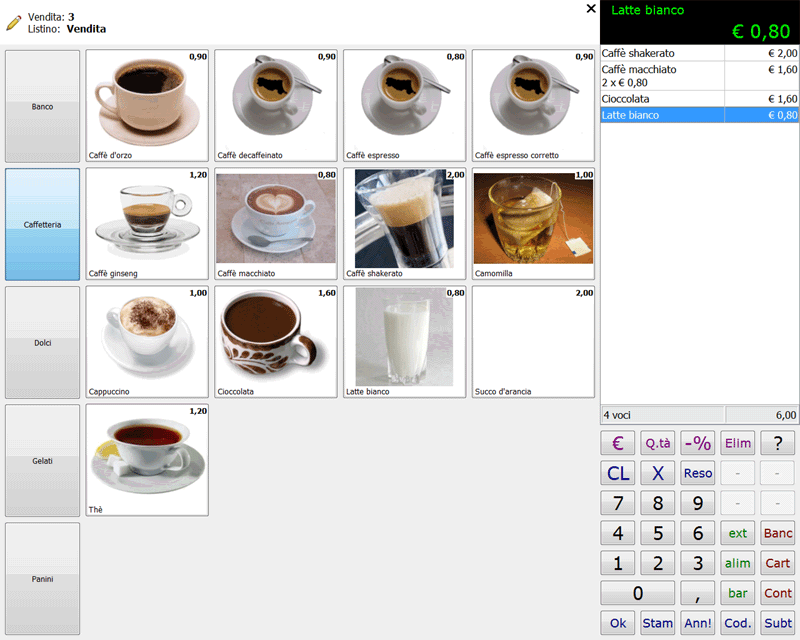Pick the Camomilla product tile
Screen dimensions: 800x640
click(533, 223)
